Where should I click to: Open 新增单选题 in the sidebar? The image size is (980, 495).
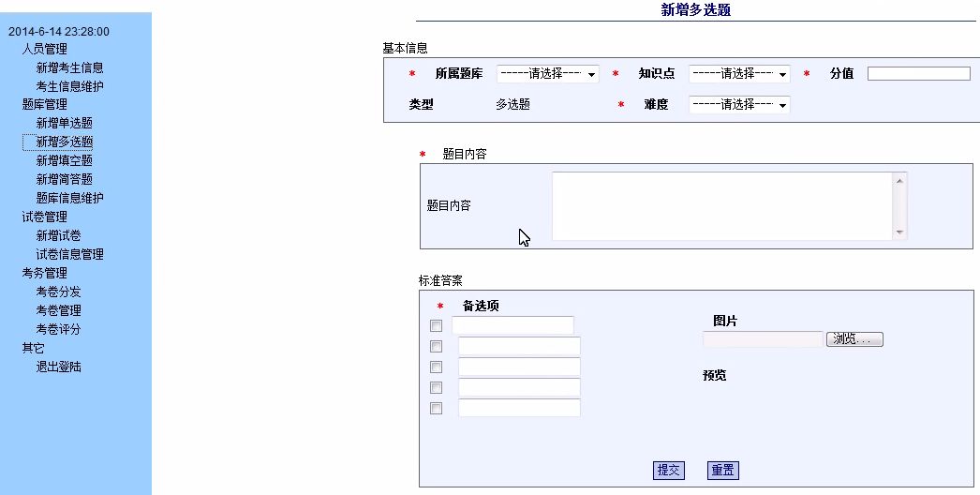(65, 123)
